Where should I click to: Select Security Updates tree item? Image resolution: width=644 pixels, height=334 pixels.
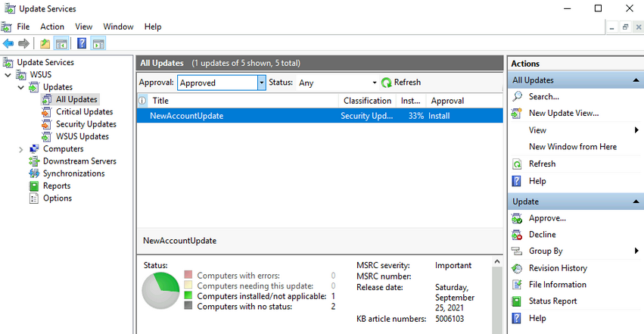click(86, 124)
